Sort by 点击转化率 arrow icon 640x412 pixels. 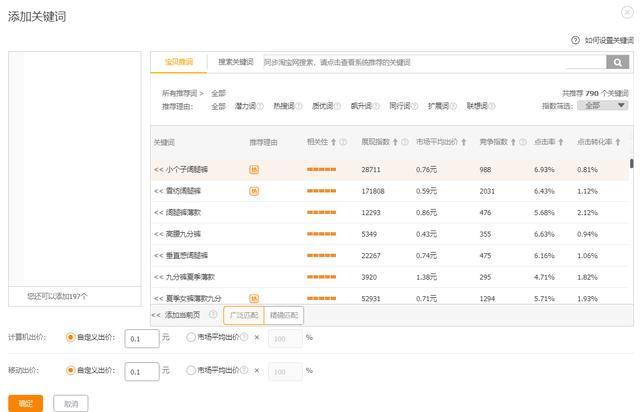click(x=618, y=142)
